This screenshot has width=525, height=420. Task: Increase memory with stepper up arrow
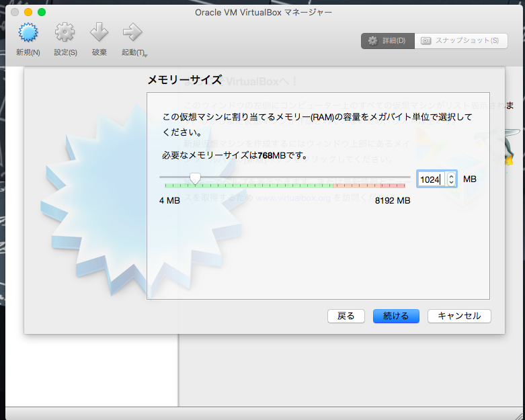[451, 175]
